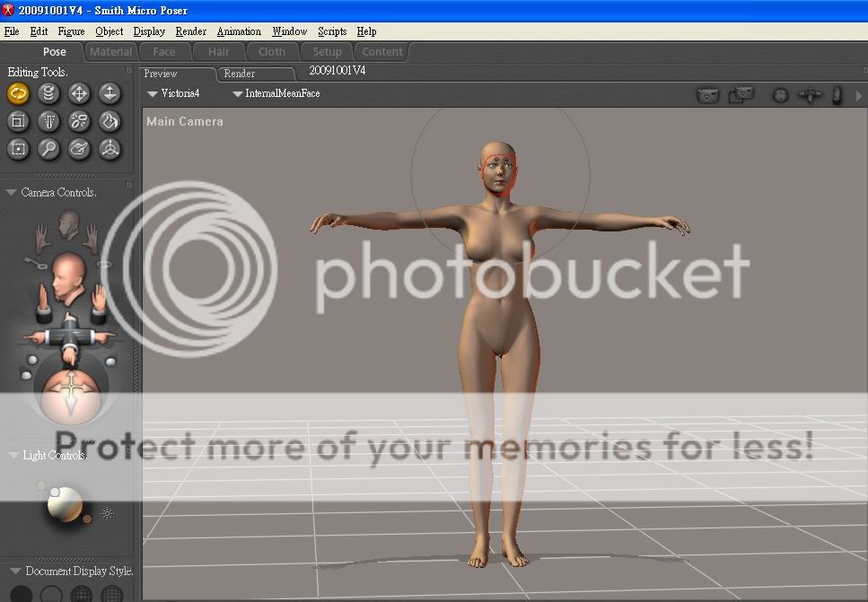Collapse the Camera Controls panel
This screenshot has height=602, width=868.
(13, 193)
